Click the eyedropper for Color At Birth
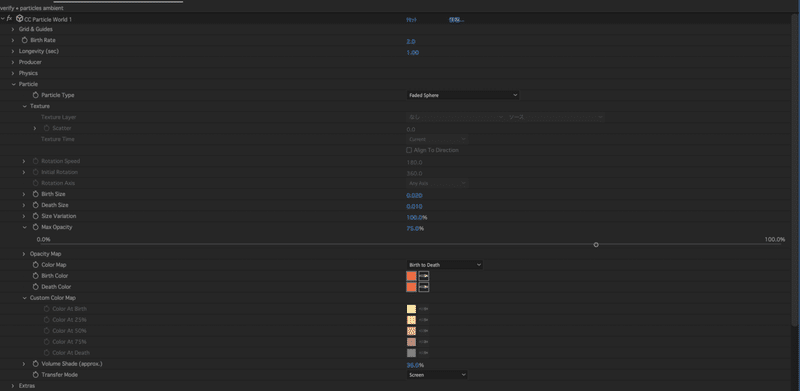The width and height of the screenshot is (800, 391). 423,309
